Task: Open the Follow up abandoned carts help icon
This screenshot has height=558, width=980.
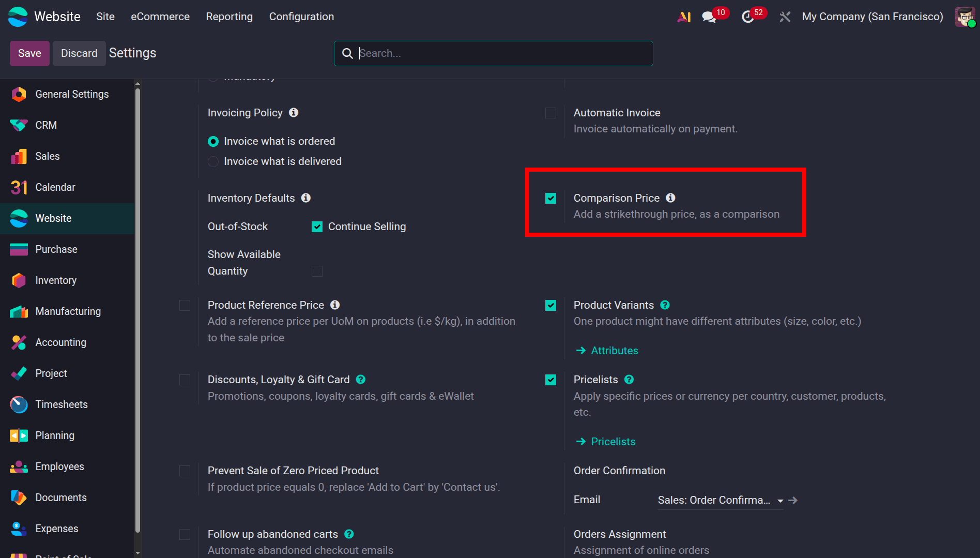Action: [349, 534]
